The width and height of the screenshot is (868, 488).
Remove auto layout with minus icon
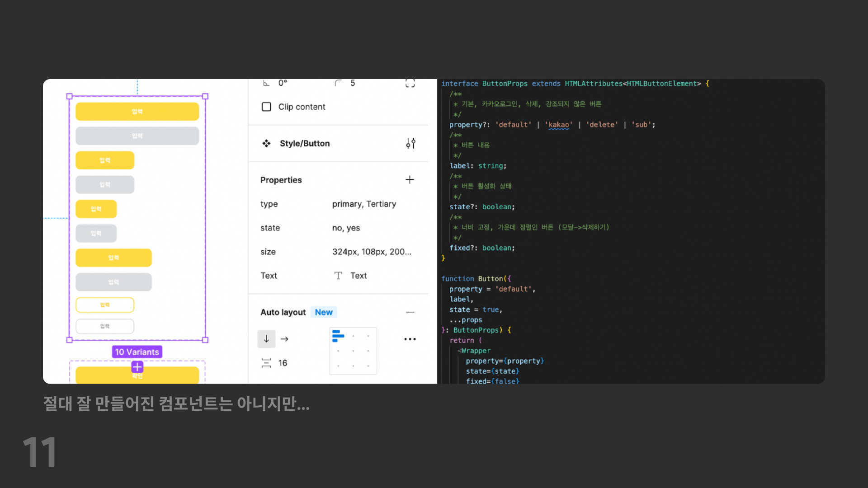coord(410,312)
